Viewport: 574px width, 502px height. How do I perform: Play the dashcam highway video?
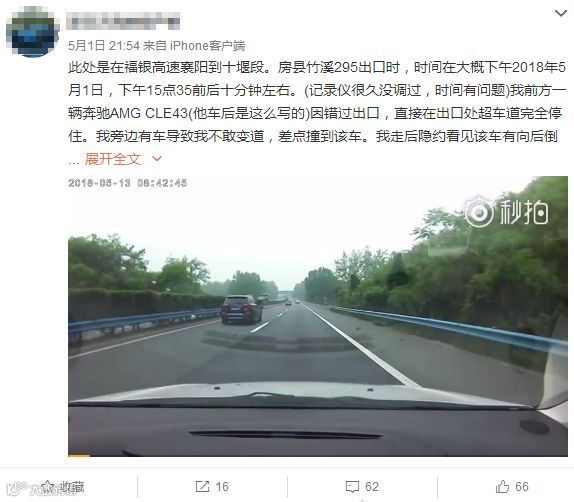point(318,316)
